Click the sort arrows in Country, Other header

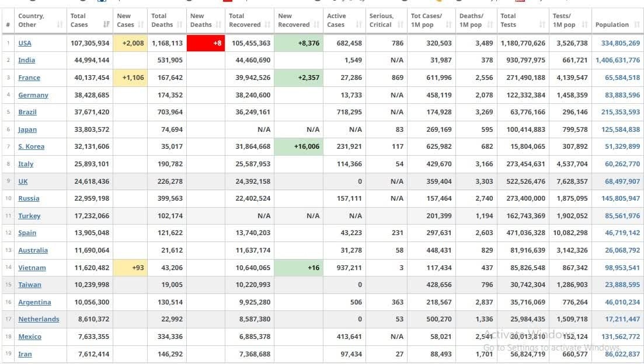[60, 24]
